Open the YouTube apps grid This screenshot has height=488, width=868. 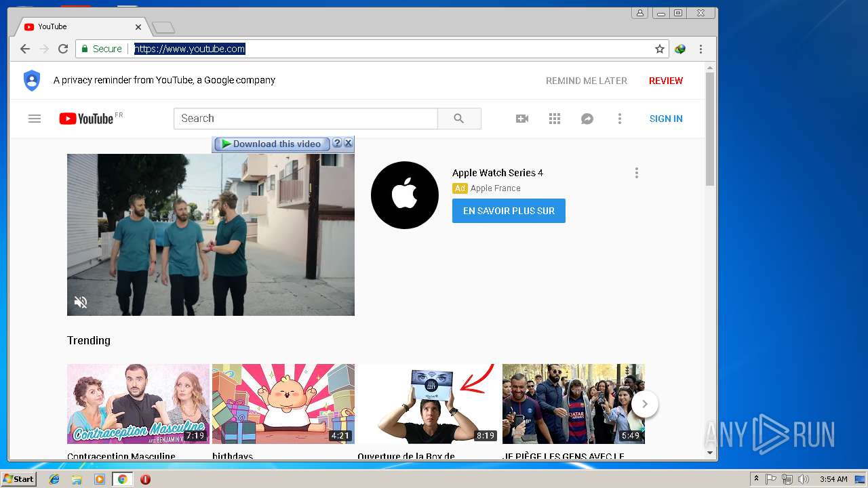tap(555, 119)
